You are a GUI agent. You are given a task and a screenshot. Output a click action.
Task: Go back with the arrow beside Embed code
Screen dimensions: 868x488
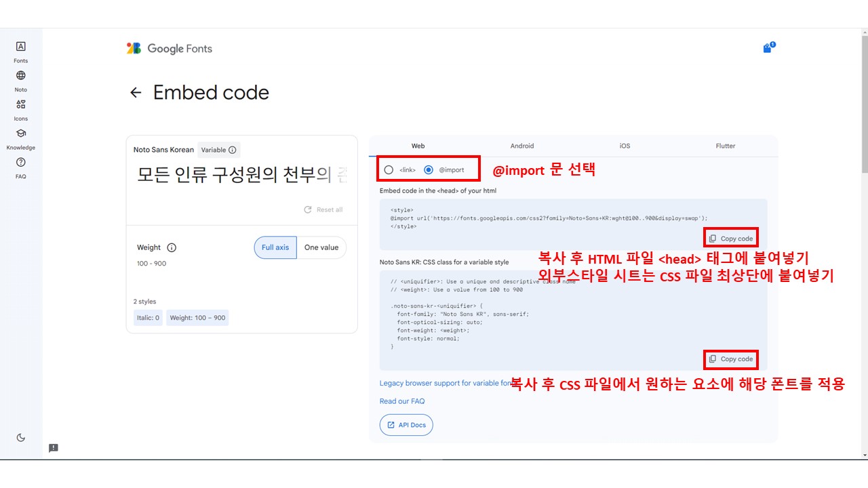click(x=136, y=93)
